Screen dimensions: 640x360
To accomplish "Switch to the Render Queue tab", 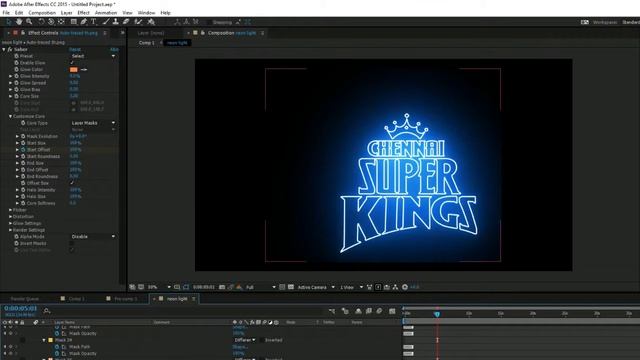I will 24,299.
